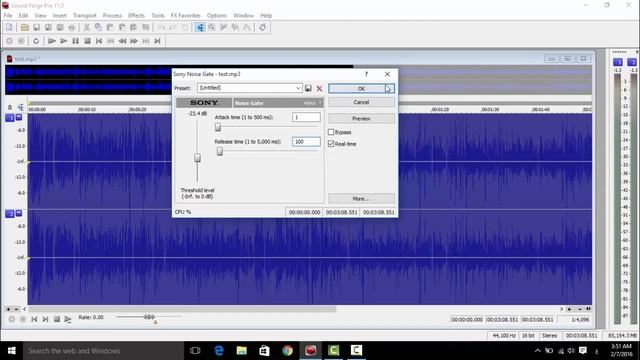Click the Release time slider handle
This screenshot has height=360, width=640.
pos(220,151)
